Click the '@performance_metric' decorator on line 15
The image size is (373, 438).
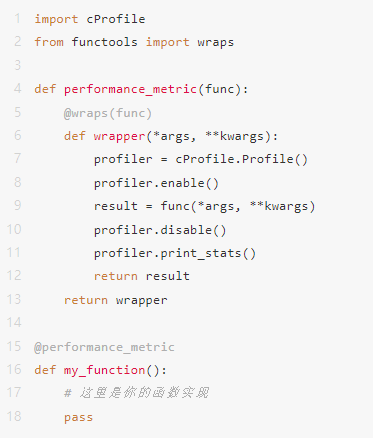point(104,347)
